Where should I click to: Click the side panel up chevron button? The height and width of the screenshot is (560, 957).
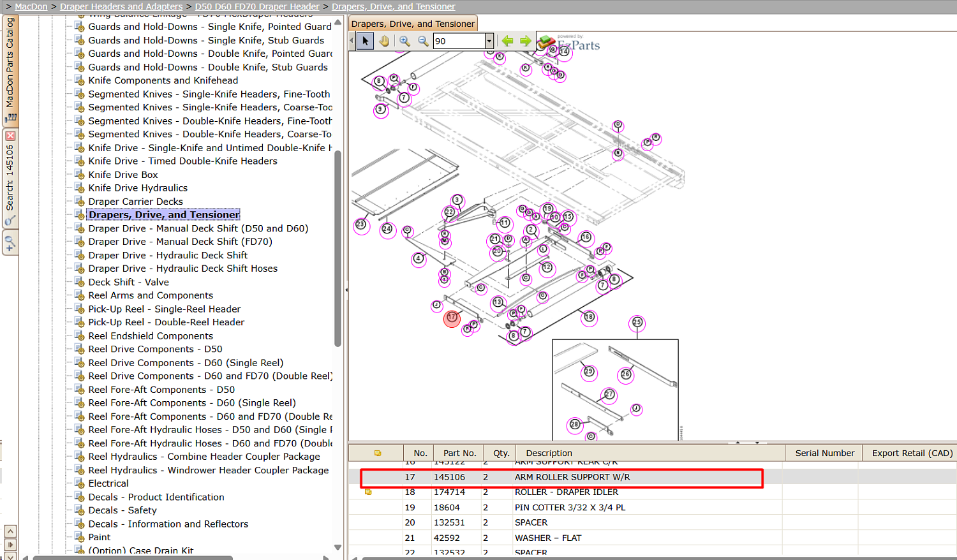coord(10,531)
